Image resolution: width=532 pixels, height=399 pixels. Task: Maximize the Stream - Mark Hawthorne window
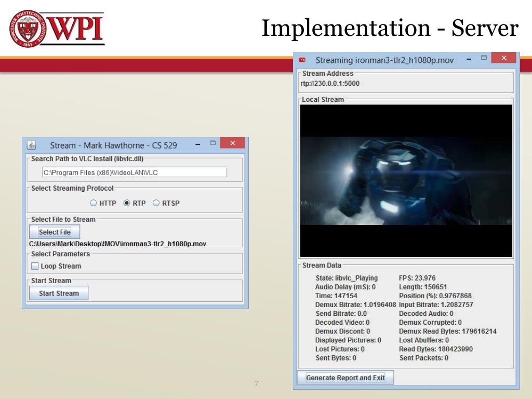212,143
